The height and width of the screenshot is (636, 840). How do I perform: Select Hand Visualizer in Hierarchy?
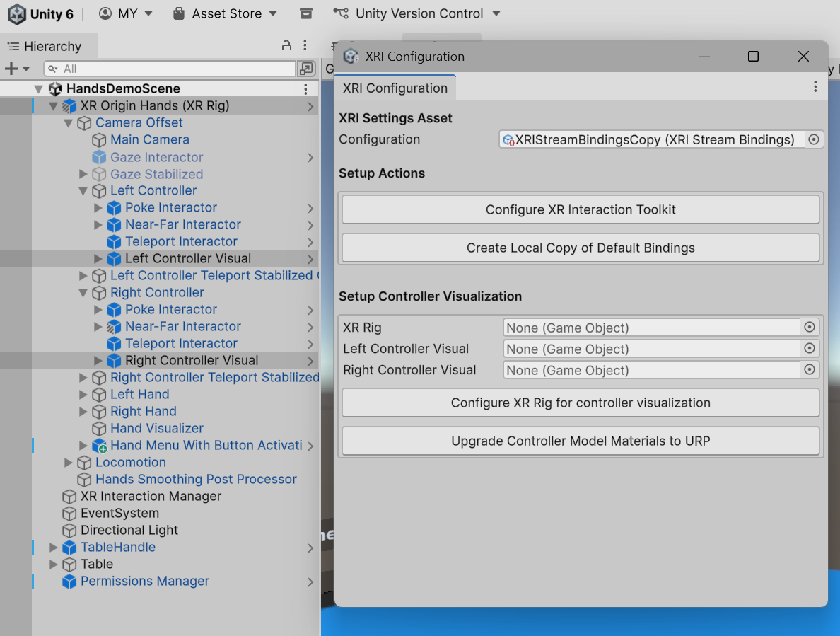(x=156, y=429)
